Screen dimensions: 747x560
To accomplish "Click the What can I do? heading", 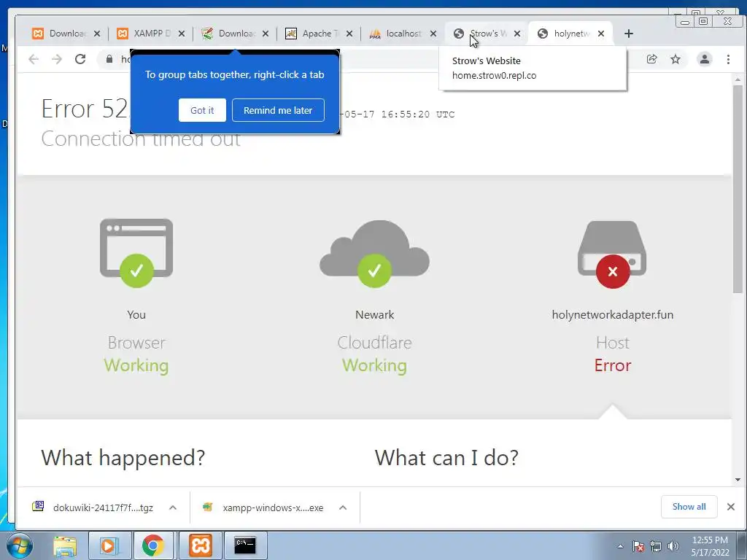I will (x=446, y=458).
